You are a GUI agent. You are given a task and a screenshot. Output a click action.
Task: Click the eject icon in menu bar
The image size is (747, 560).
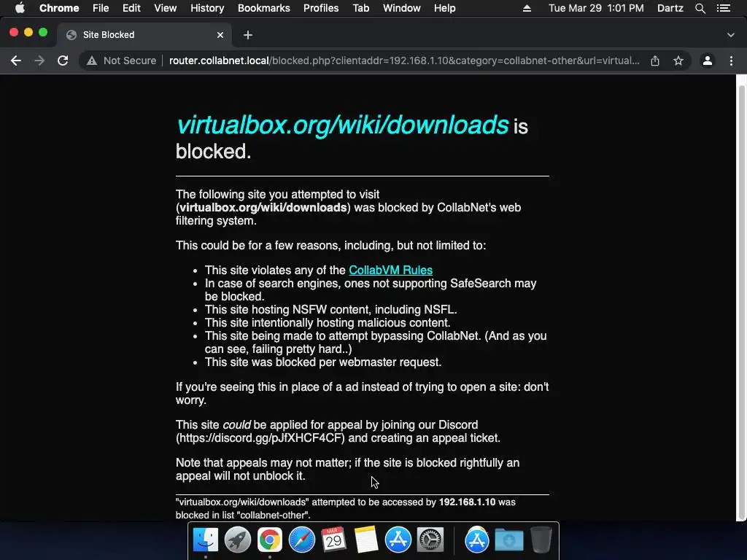click(527, 8)
